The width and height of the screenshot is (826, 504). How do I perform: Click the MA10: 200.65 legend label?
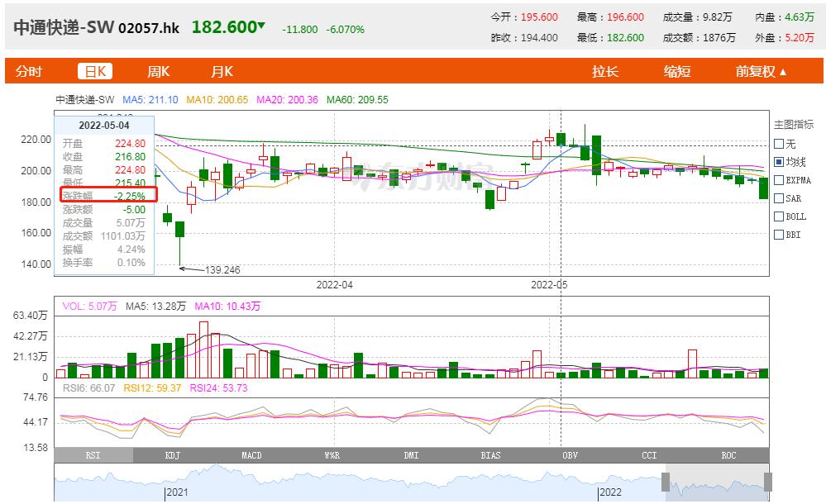(x=217, y=99)
